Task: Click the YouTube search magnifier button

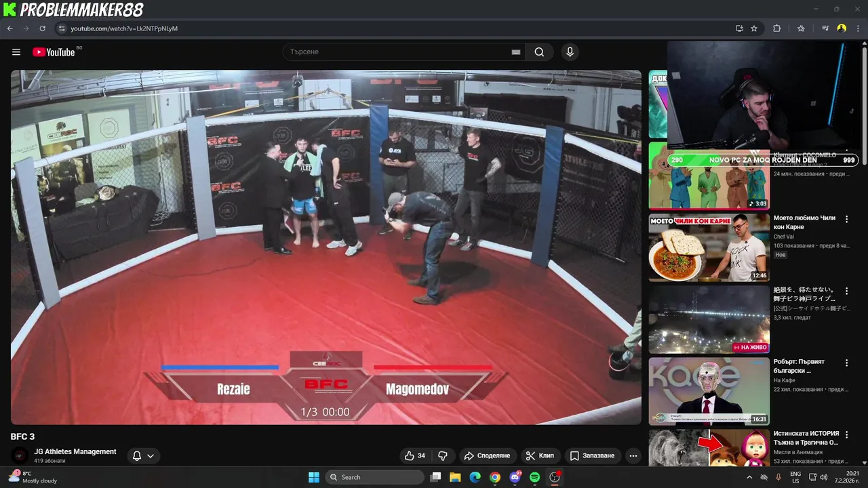Action: 539,52
